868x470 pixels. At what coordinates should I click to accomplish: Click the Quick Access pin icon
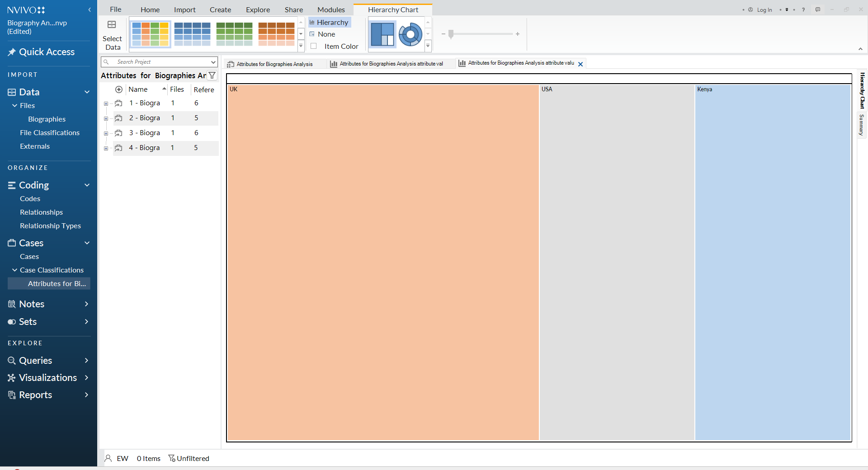point(12,52)
